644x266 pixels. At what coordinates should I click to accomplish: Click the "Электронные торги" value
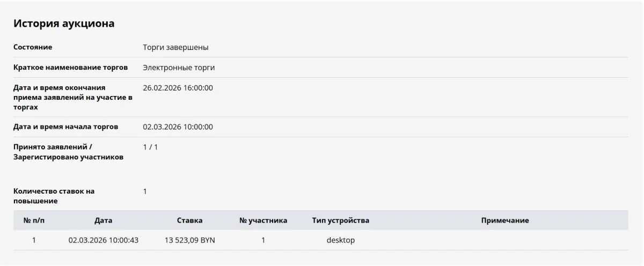click(179, 68)
